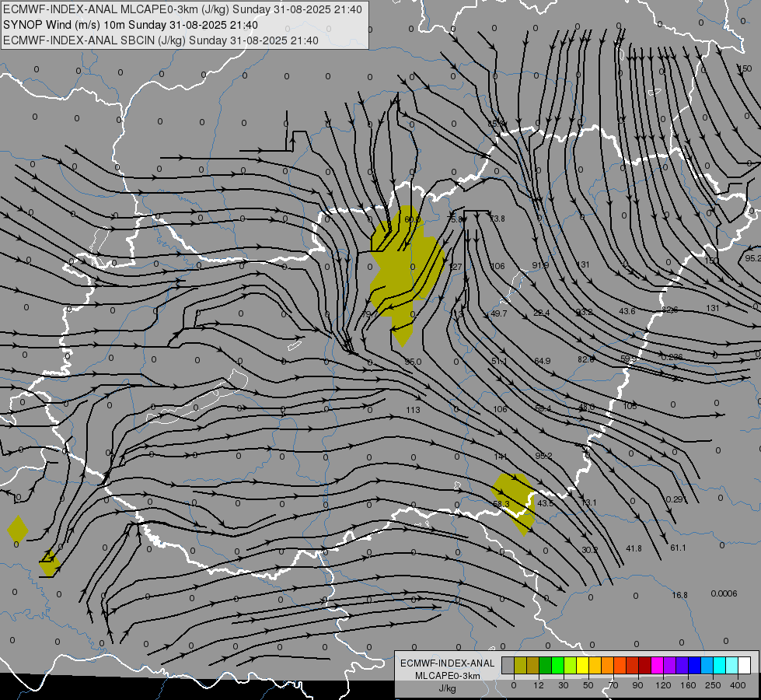Click the 16.8 map value

680,595
